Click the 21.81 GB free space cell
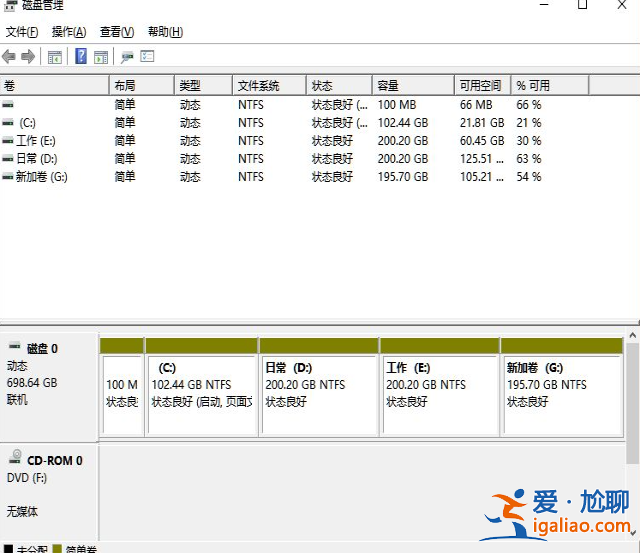Screen dimensions: 643x553 pos(482,123)
